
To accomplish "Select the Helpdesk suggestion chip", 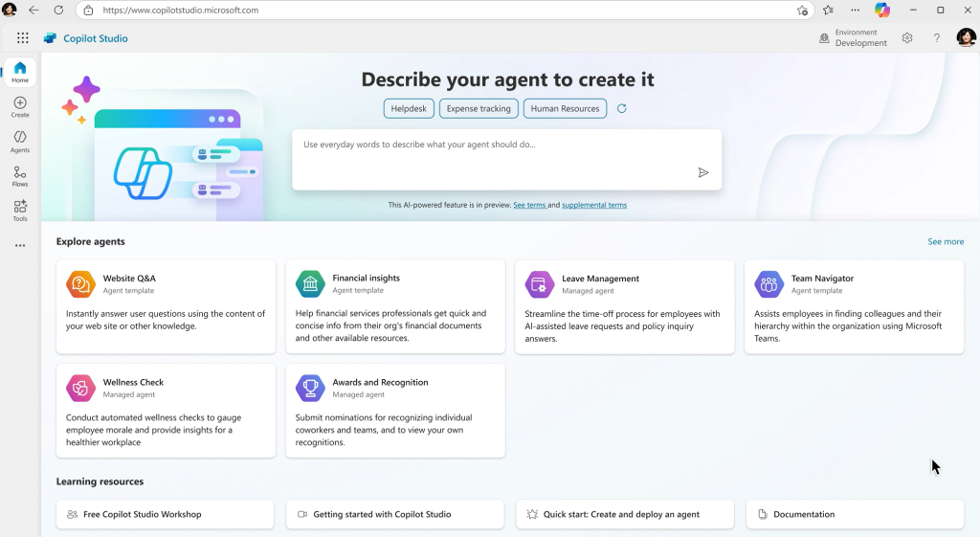I will [410, 109].
